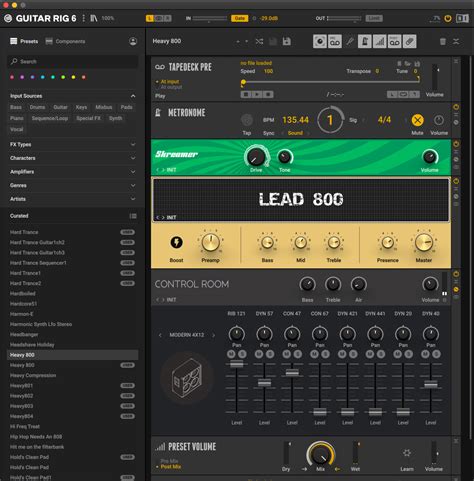
Task: Mute the RIB 121 microphone channel
Action: [231, 354]
